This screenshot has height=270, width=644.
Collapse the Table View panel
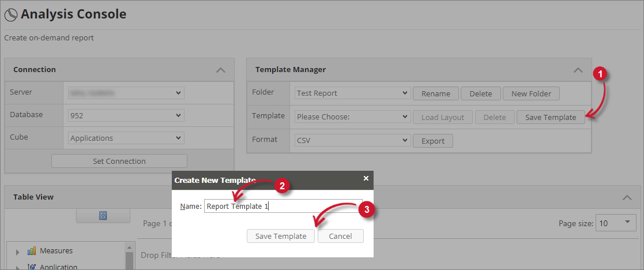click(x=627, y=197)
